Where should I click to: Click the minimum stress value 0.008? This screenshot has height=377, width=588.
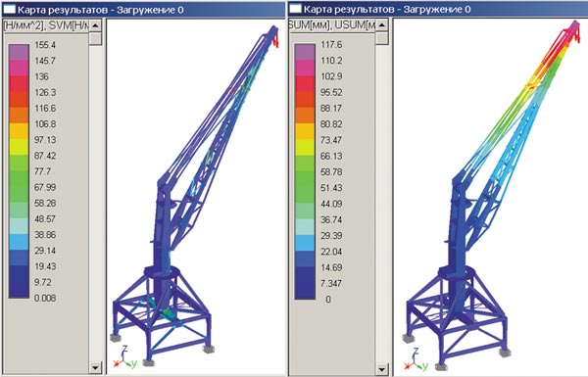[x=45, y=298]
